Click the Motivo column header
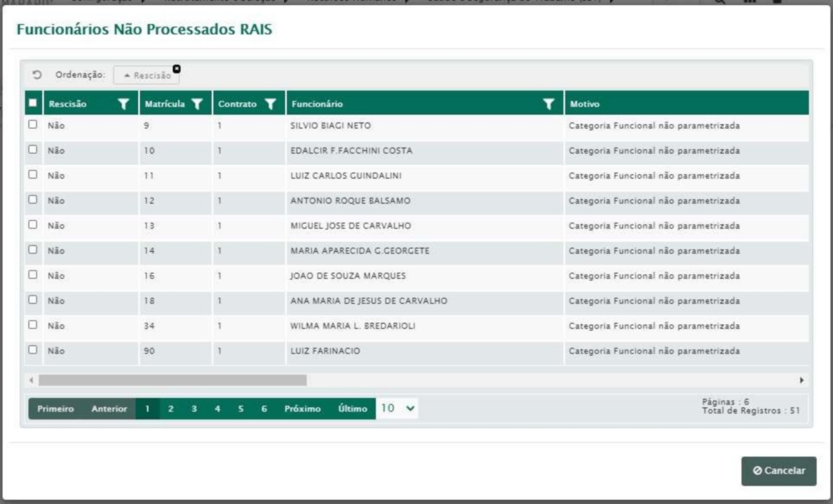This screenshot has height=504, width=833. click(x=683, y=104)
